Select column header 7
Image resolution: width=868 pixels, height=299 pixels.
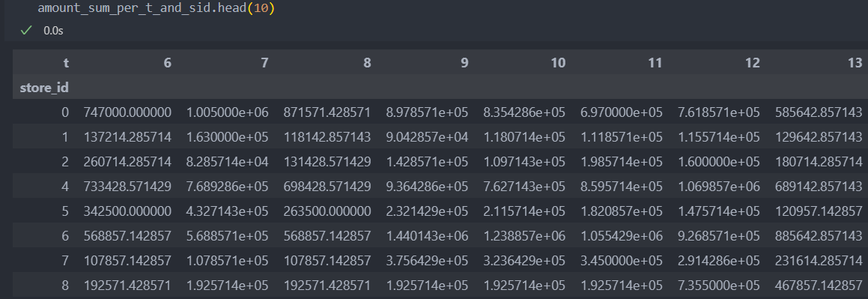(x=264, y=62)
